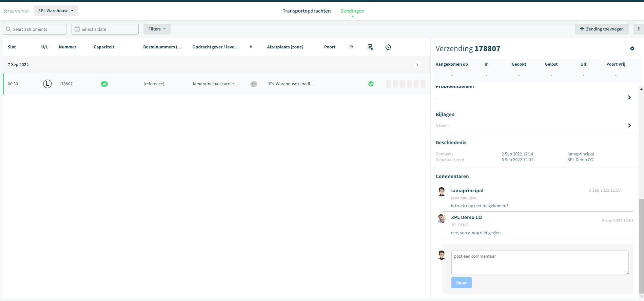Click the L load type circle icon
The image size is (644, 301).
[47, 84]
